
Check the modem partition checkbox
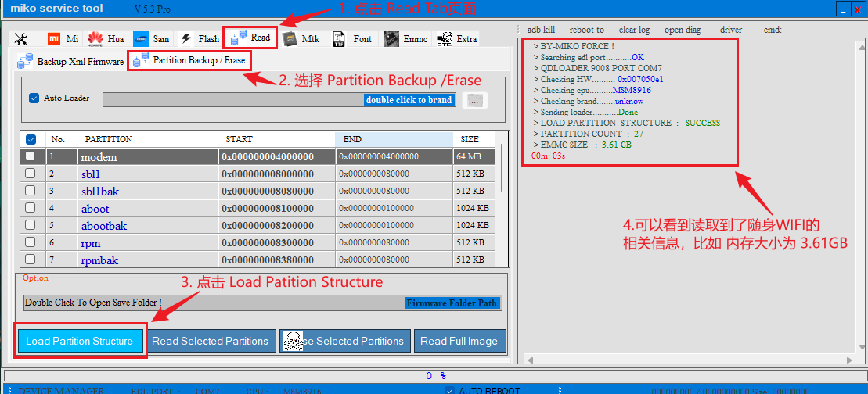click(31, 156)
